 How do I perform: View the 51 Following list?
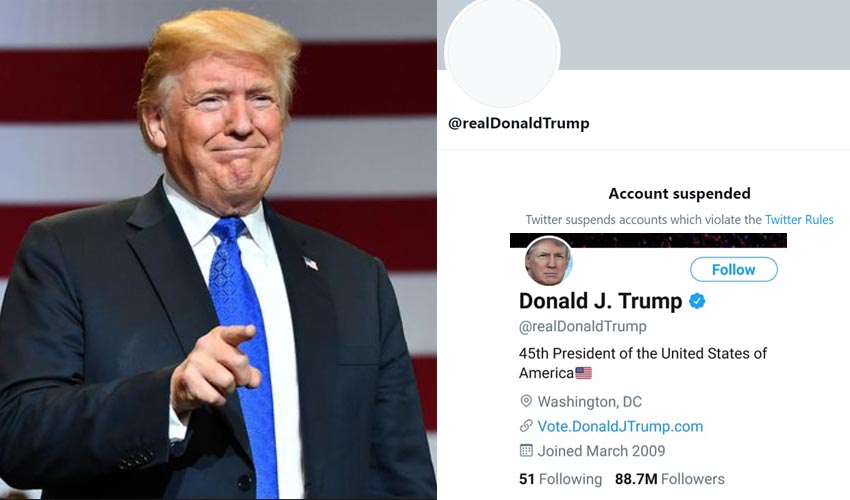coord(561,479)
